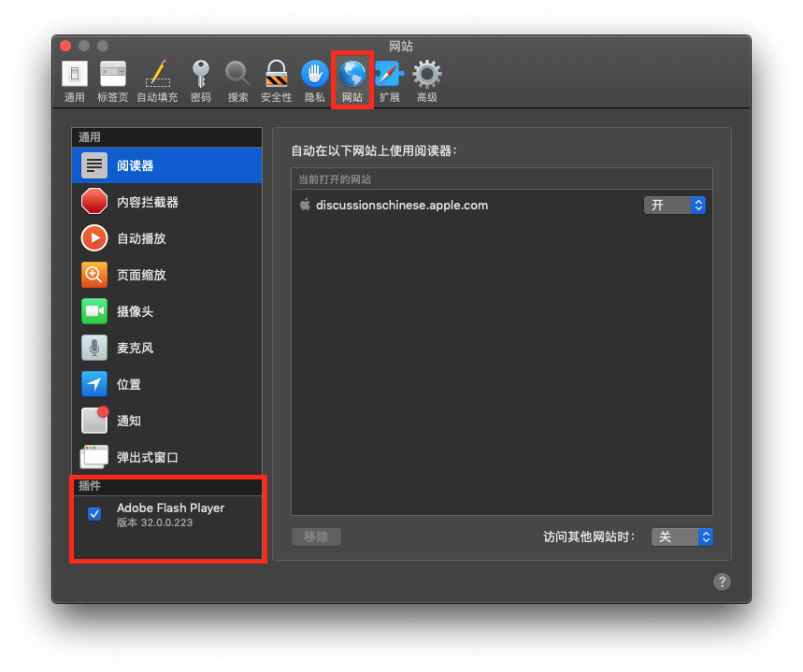Open the 搜索 Search magnifier icon
Viewport: 803px width, 672px height.
238,80
